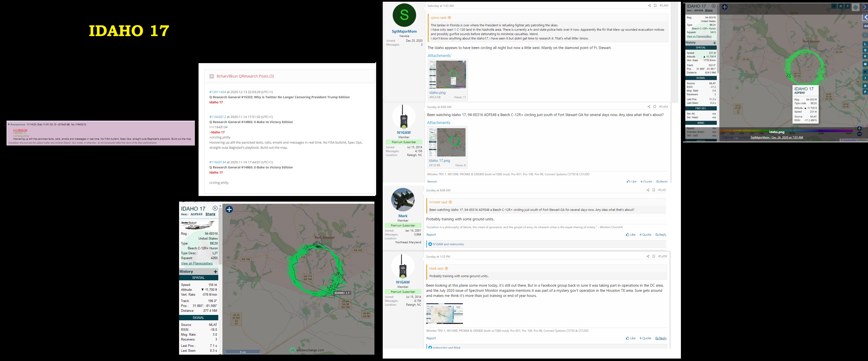Share post #5,454 via share icon

tap(649, 107)
